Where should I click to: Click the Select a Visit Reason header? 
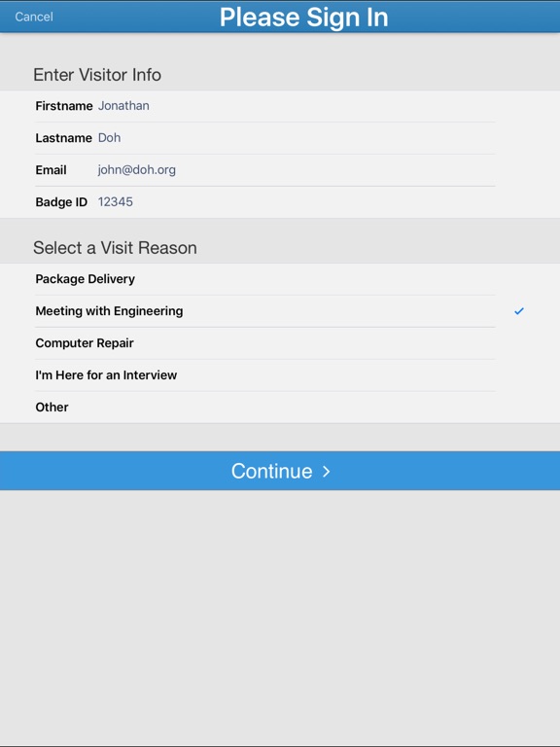click(x=115, y=248)
